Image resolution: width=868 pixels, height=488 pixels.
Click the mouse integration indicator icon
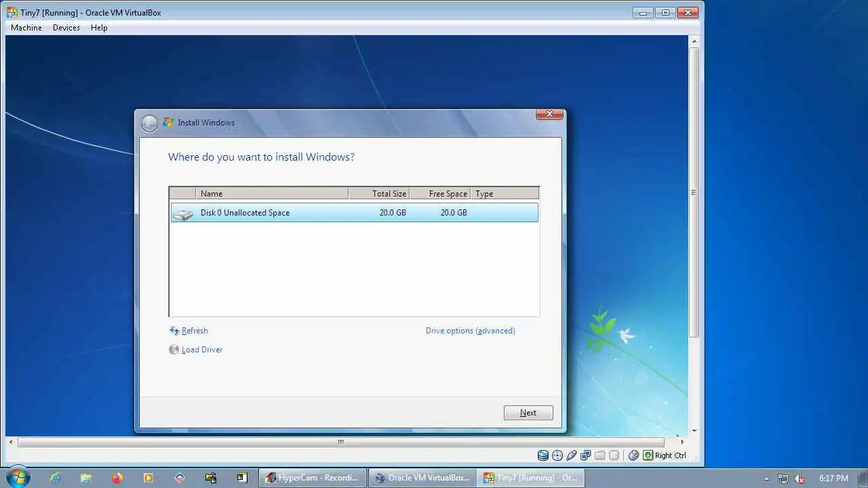(633, 455)
